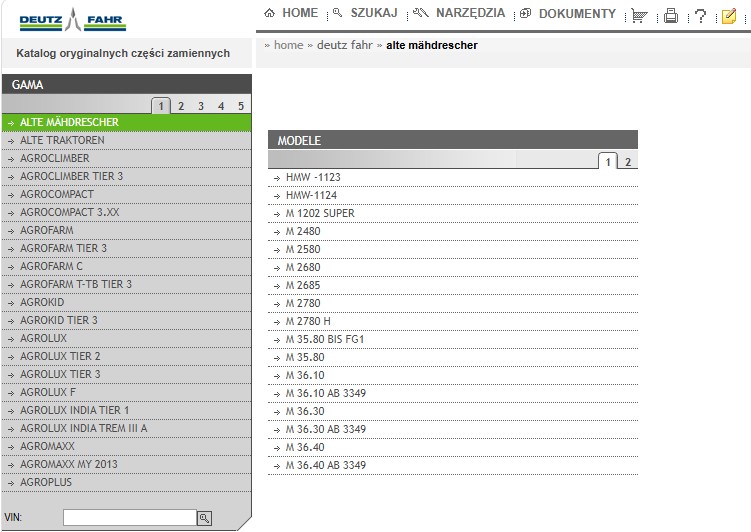The height and width of the screenshot is (532, 751).
Task: Choose the AGROCOMPACT range
Action: tap(126, 194)
